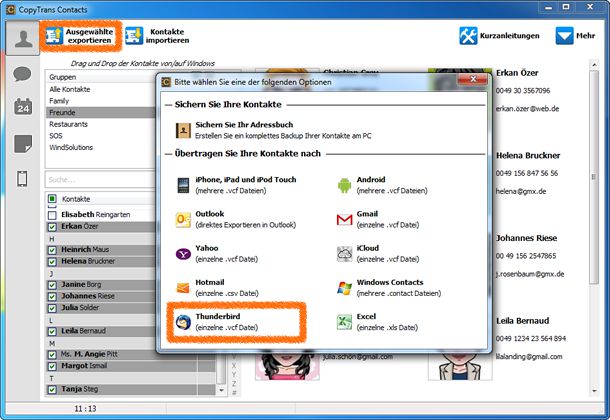
Task: Uncheck Julia Solder checkbox
Action: coord(52,308)
